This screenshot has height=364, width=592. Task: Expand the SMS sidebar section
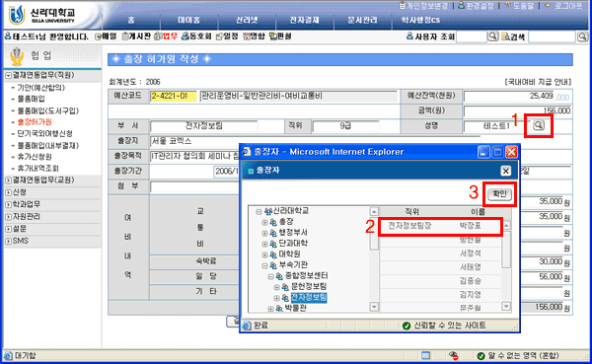[8, 241]
